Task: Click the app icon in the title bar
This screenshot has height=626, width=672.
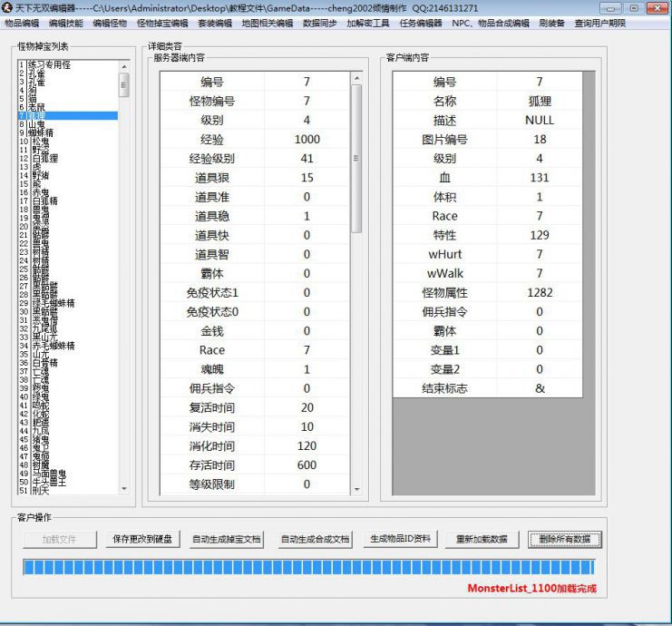Action: point(8,8)
